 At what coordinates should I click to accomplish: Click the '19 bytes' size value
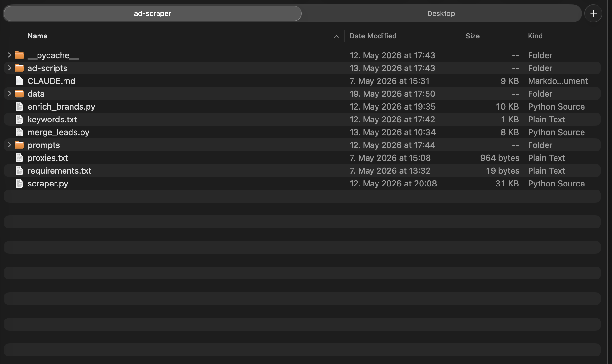tap(503, 171)
